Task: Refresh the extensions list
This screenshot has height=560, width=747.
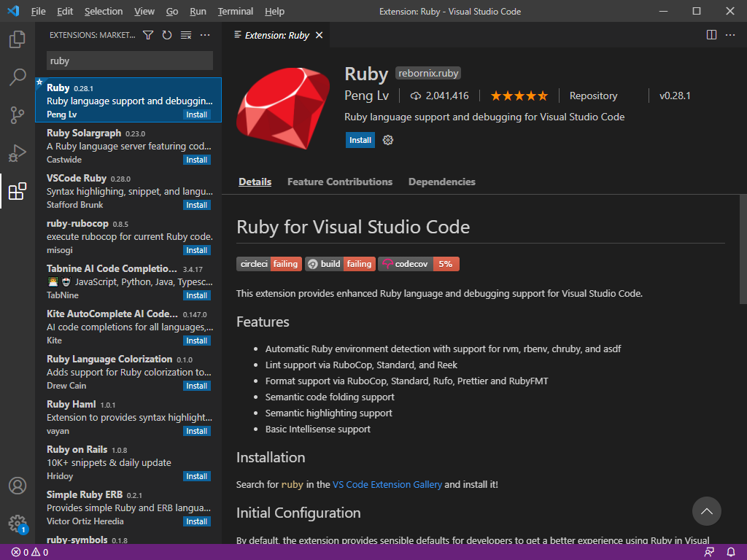Action: 167,35
